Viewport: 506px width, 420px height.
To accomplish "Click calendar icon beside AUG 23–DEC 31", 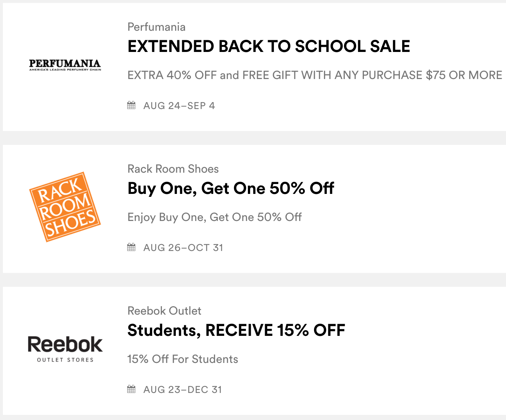I will (x=131, y=389).
